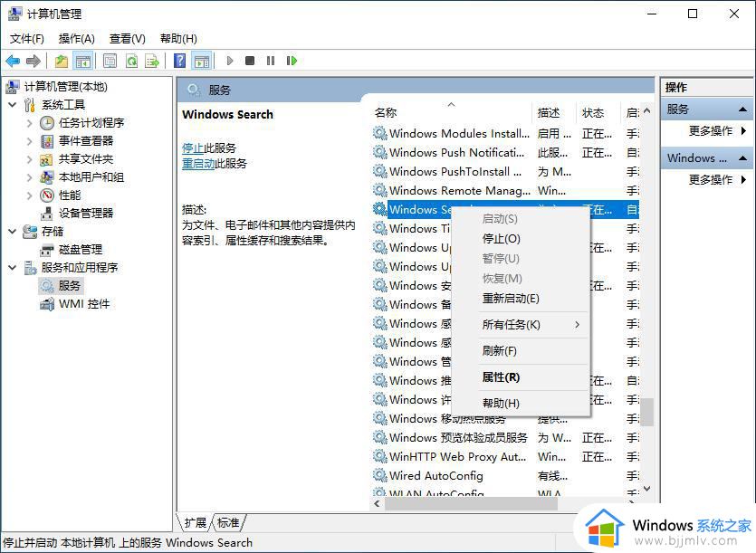Screen dimensions: 756x553
Task: Collapse the 服务和应用程序 tree node
Action: (13, 268)
